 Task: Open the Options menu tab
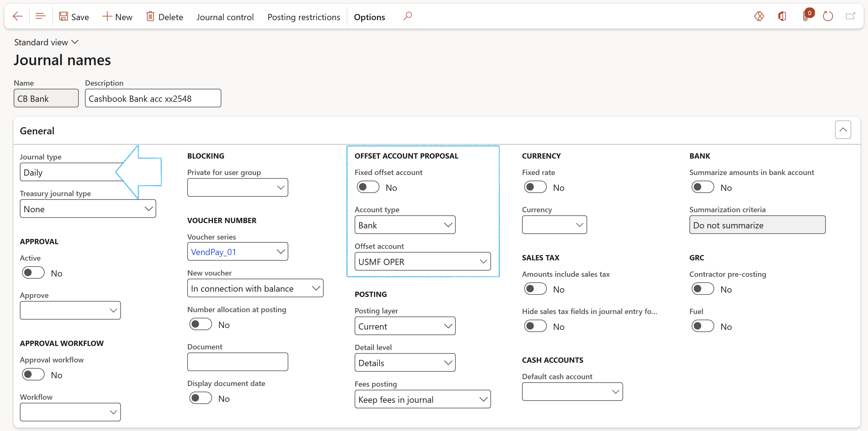pyautogui.click(x=369, y=17)
